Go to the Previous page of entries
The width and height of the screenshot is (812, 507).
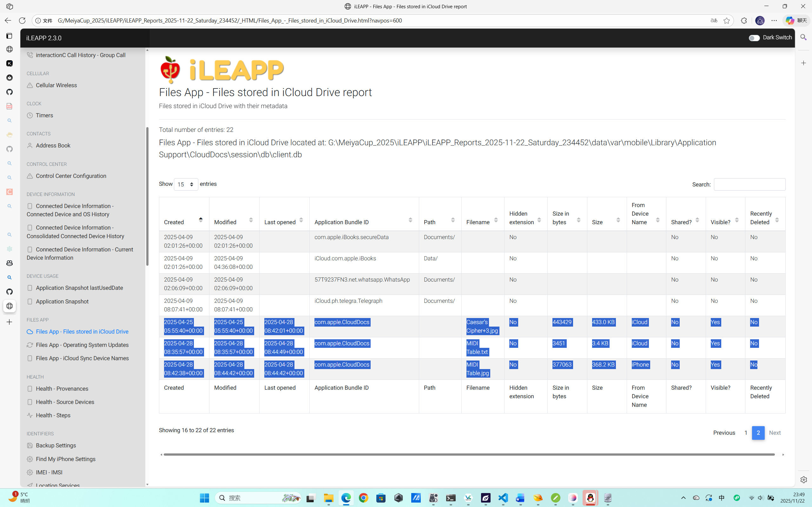[x=724, y=432]
